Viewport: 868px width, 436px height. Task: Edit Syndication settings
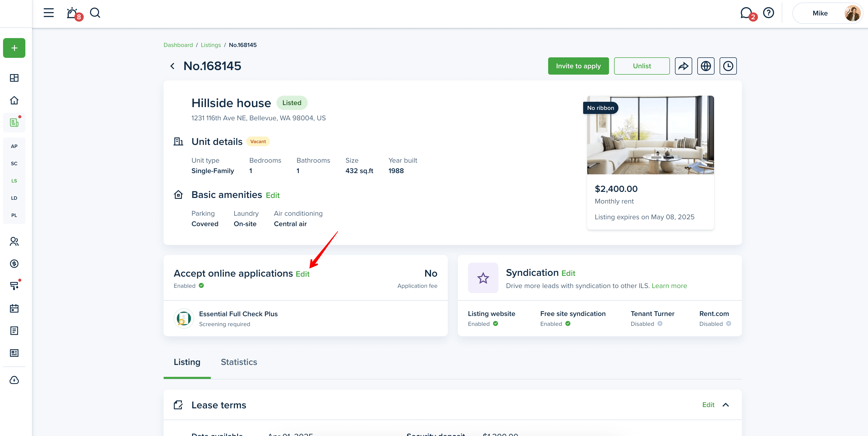coord(568,273)
